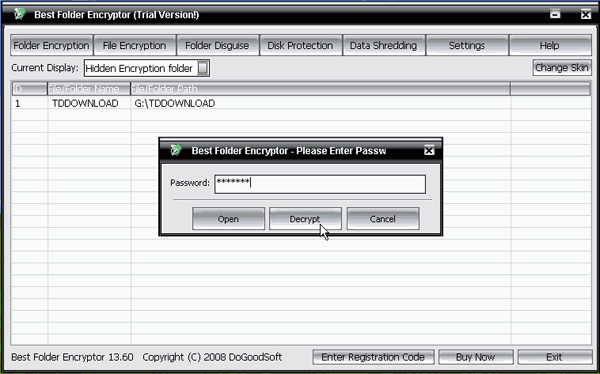Open Data Shredding tab
The height and width of the screenshot is (374, 600).
point(384,46)
